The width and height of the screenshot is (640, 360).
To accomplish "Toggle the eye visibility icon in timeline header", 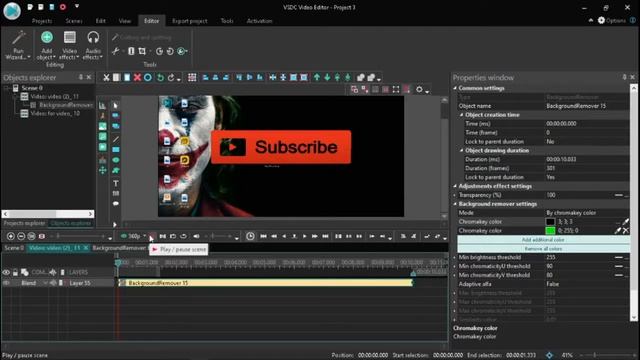I will (x=6, y=272).
